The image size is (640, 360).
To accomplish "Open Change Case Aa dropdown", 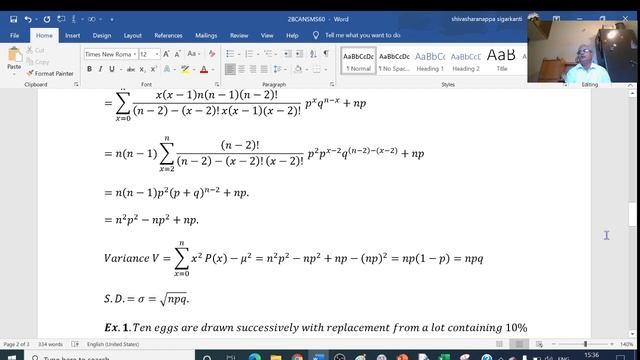I will [x=193, y=54].
